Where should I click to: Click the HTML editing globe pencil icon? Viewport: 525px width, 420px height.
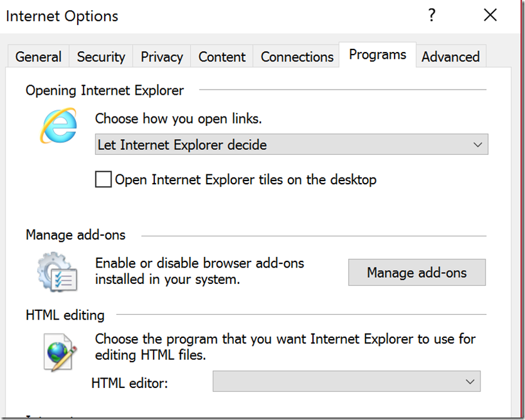[60, 352]
